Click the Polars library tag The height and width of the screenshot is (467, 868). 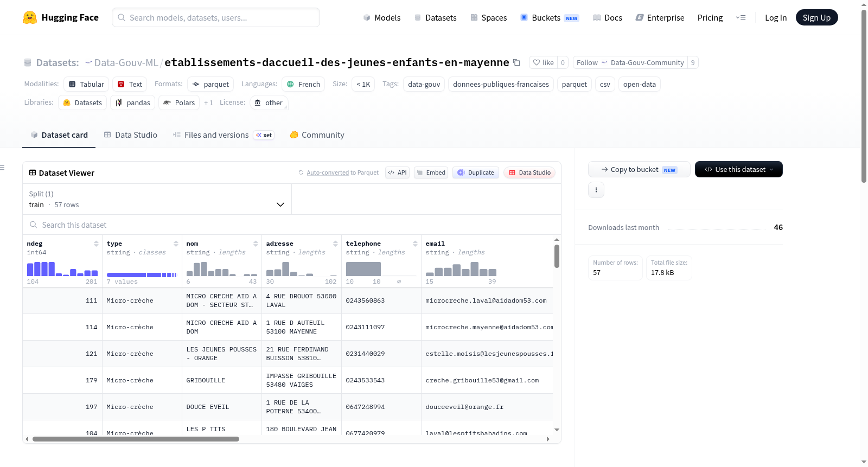click(179, 103)
